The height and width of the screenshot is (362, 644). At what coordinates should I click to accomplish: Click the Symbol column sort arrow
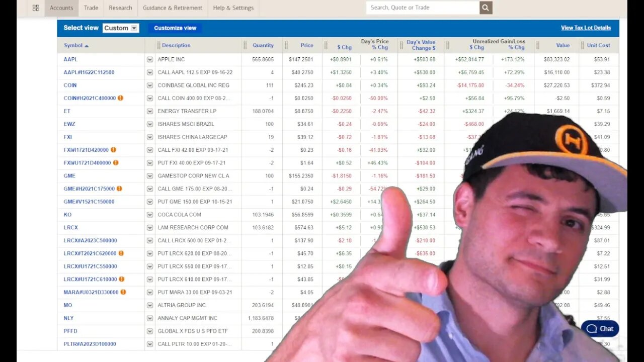click(x=87, y=46)
